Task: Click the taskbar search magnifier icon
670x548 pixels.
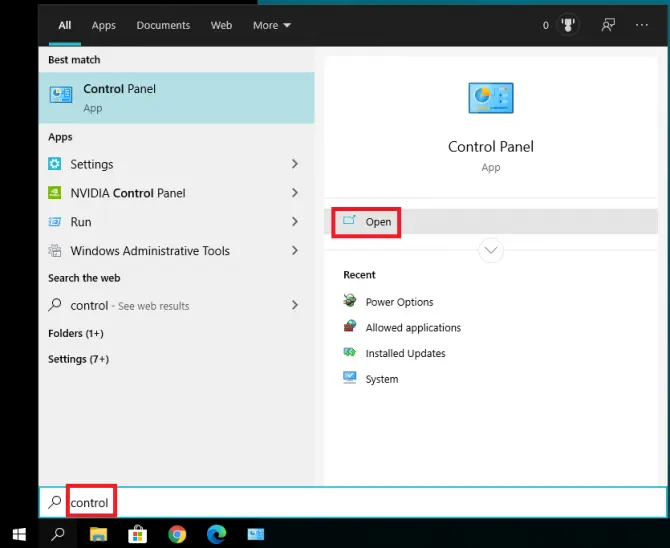Action: pos(58,534)
